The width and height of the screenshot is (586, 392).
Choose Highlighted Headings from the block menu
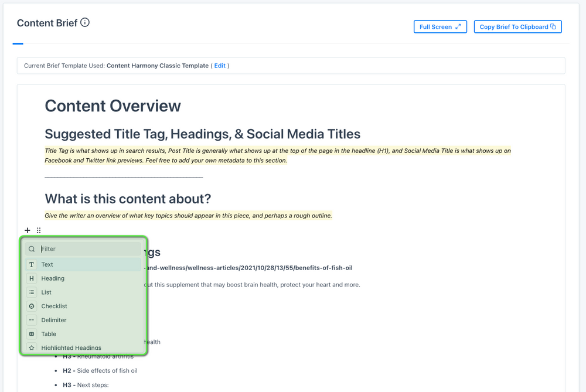[71, 347]
